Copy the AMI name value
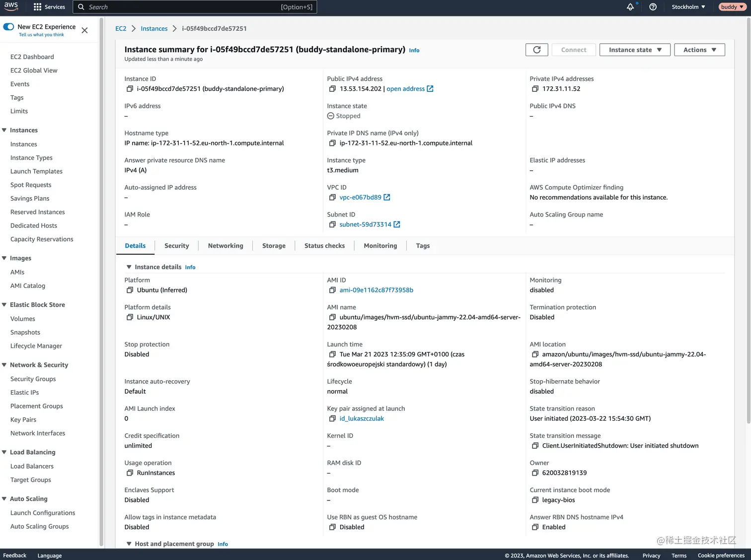Viewport: 751px width, 560px height. 332,317
